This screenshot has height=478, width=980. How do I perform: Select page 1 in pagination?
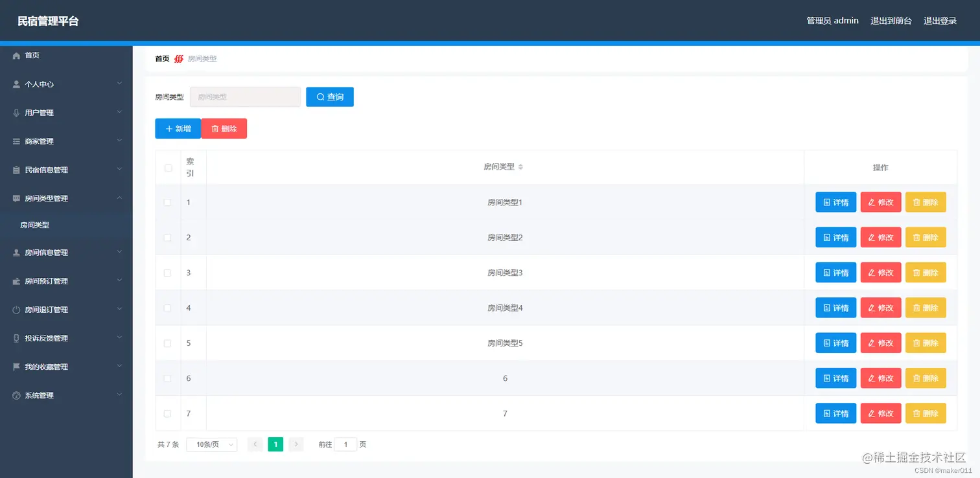pyautogui.click(x=275, y=444)
